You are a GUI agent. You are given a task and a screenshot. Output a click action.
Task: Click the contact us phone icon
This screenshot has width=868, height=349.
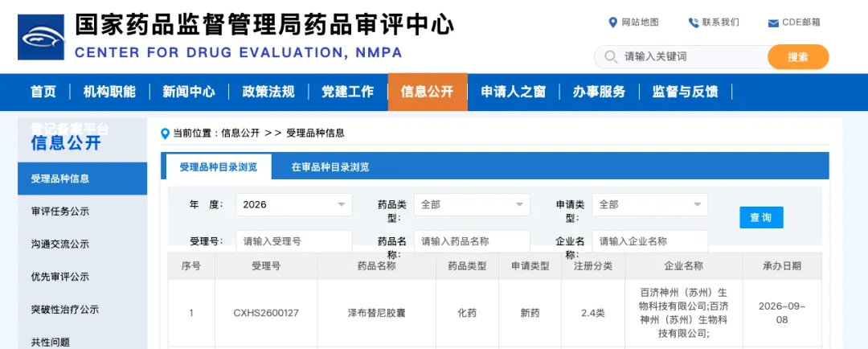pos(693,23)
